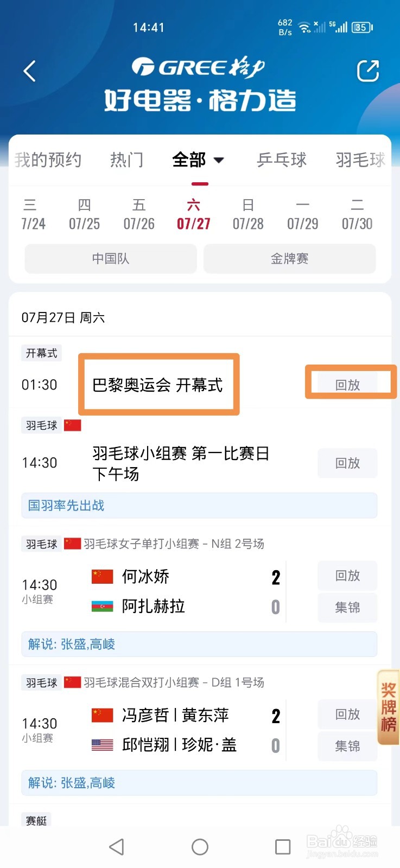Toggle the 金牌赛 filter
The height and width of the screenshot is (868, 400).
[x=289, y=259]
